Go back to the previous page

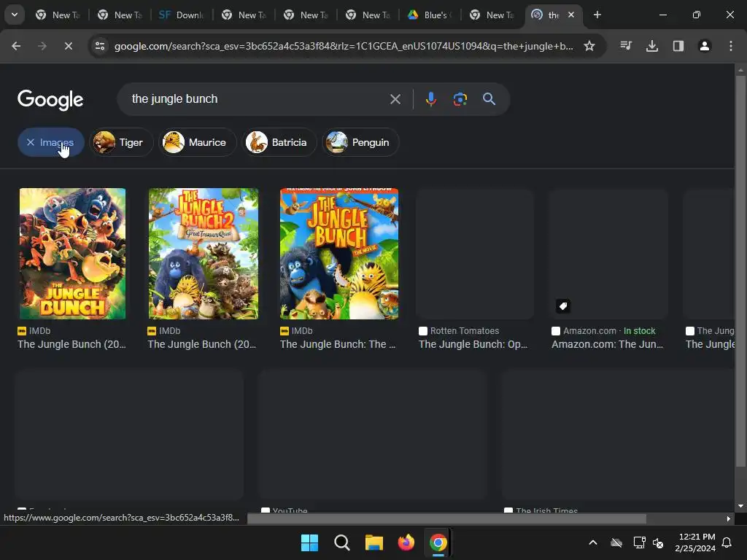tap(16, 46)
